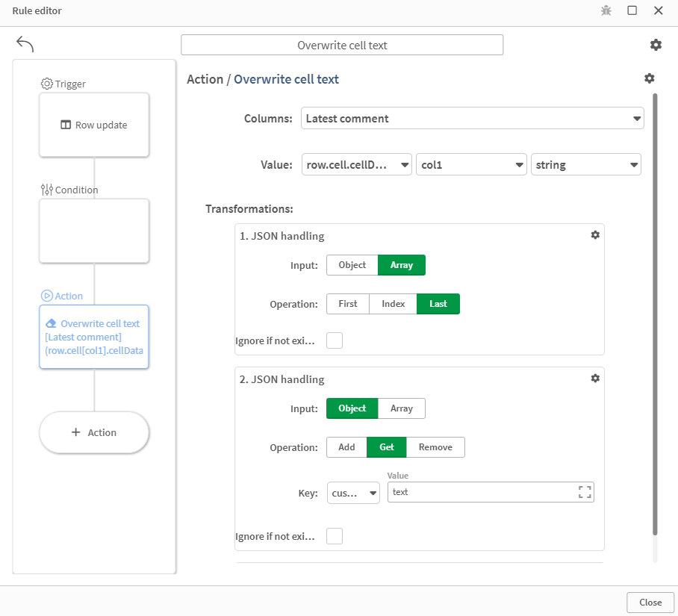Open the debug bug icon
Image resolution: width=678 pixels, height=616 pixels.
click(x=606, y=10)
